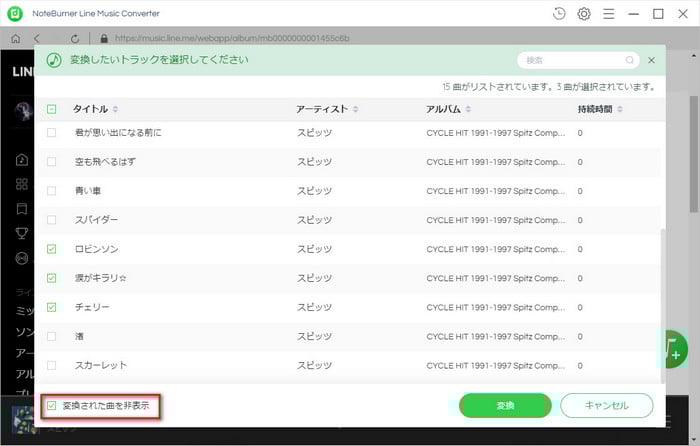The height and width of the screenshot is (446, 700).
Task: Click artist スピッツ in the 渚 row
Action: [315, 336]
